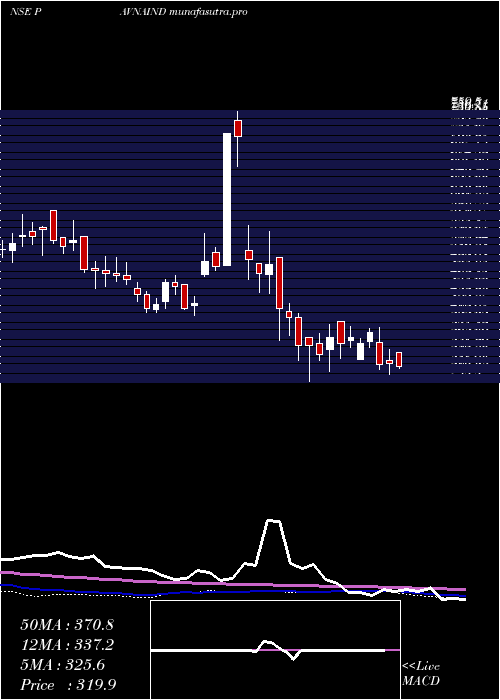The height and width of the screenshot is (700, 500).
Task: Click the 5MA : 325.6 value text
Action: click(62, 665)
